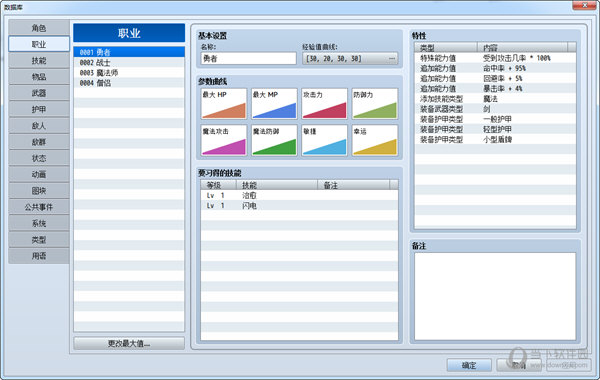Screen dimensions: 600x380
Task: Select class 0002 战士 in list
Action: click(129, 62)
